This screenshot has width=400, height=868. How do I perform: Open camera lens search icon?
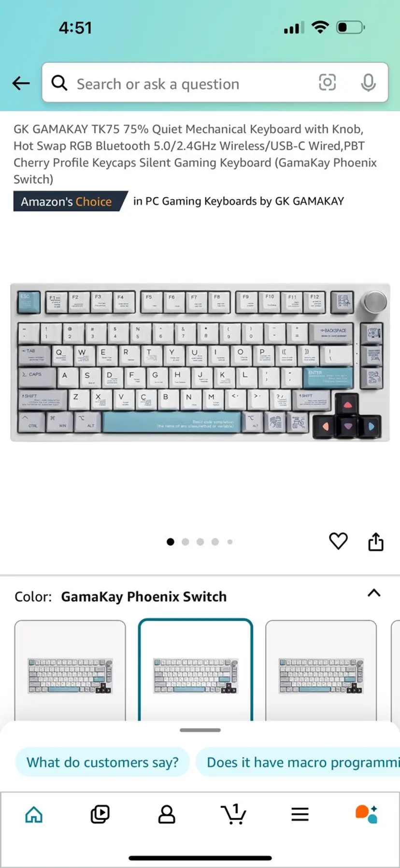click(327, 83)
